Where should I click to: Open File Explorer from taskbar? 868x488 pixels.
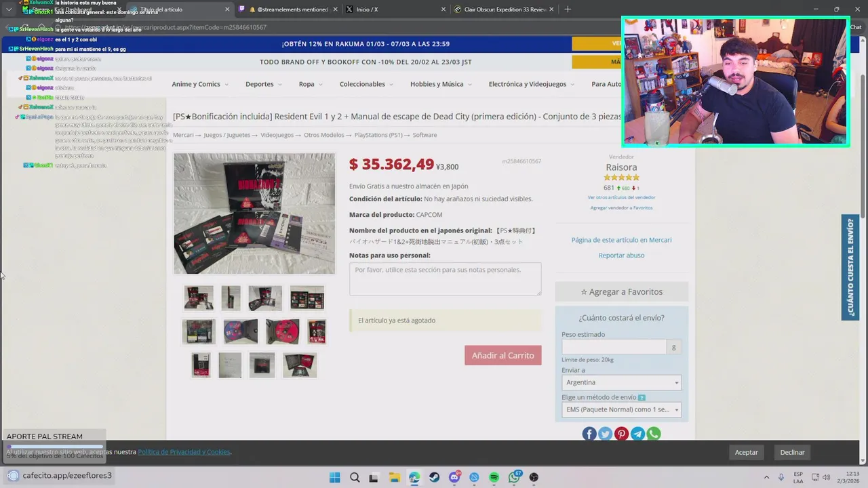coord(394,477)
